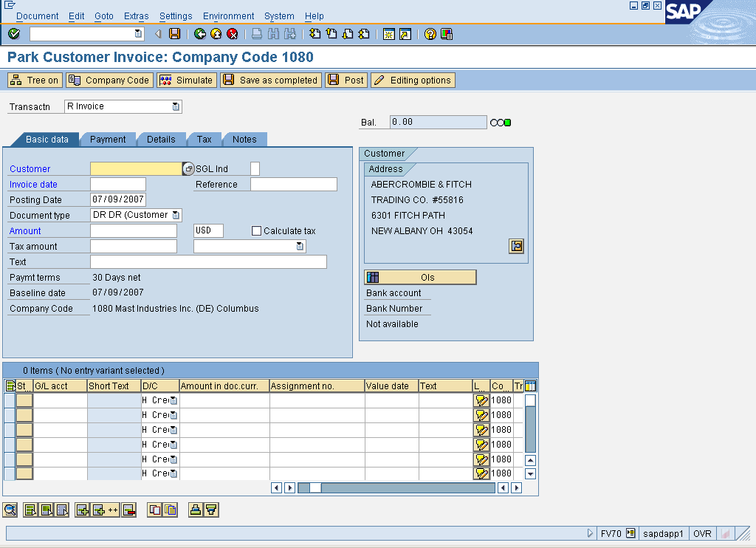This screenshot has width=756, height=548.
Task: Open the command field history dropdown
Action: 138,34
